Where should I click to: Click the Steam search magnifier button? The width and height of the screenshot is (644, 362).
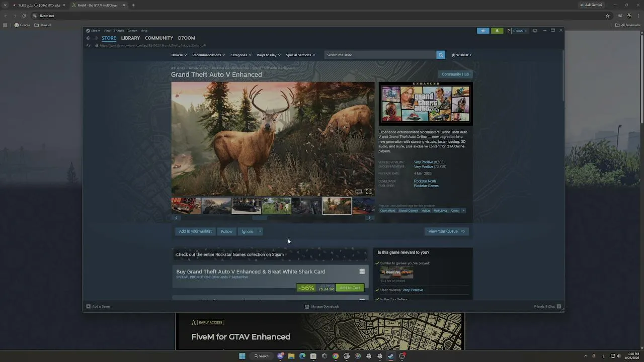[441, 55]
